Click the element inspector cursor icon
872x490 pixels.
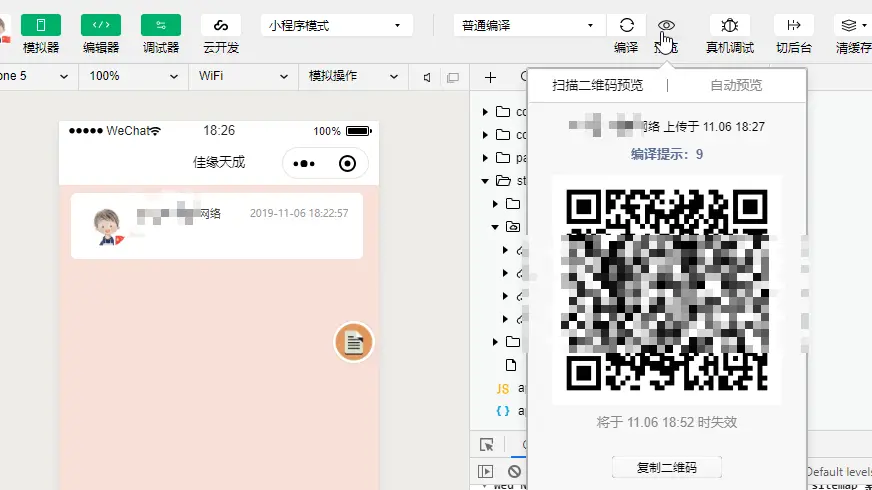pyautogui.click(x=487, y=444)
